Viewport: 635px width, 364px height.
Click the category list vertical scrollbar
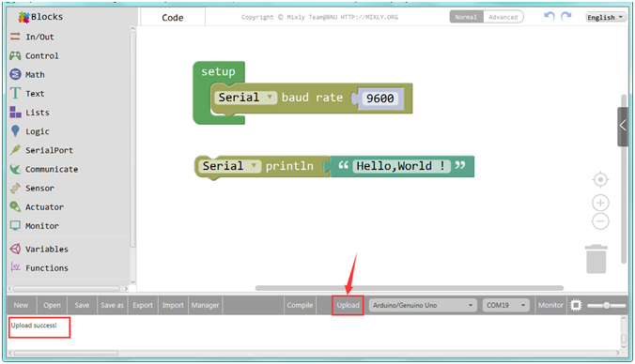(x=132, y=140)
